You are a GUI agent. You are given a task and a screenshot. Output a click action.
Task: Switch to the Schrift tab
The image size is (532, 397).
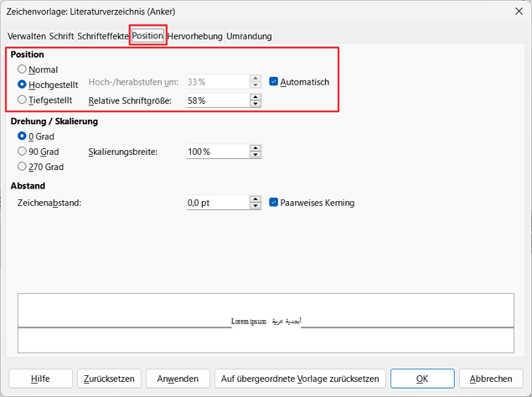tap(61, 36)
